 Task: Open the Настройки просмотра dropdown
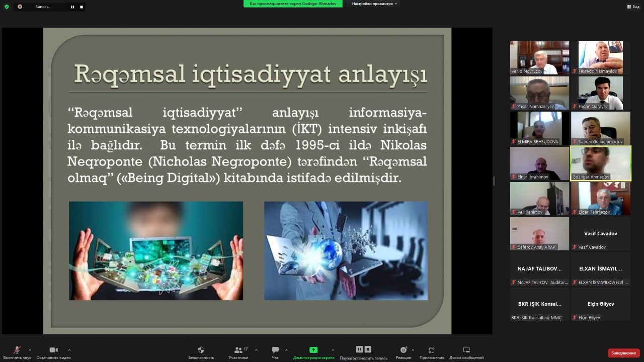coord(374,4)
